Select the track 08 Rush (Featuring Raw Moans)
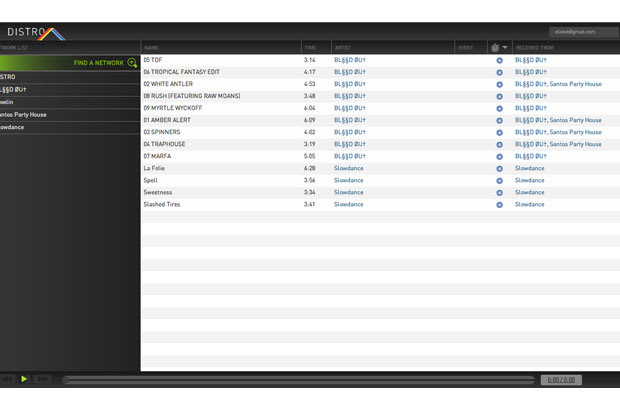The width and height of the screenshot is (620, 400). tap(192, 96)
